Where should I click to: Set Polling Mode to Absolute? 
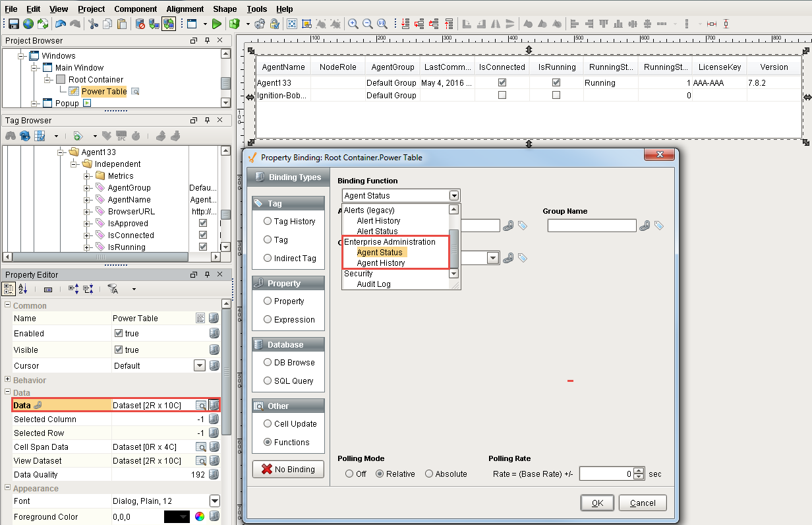429,474
